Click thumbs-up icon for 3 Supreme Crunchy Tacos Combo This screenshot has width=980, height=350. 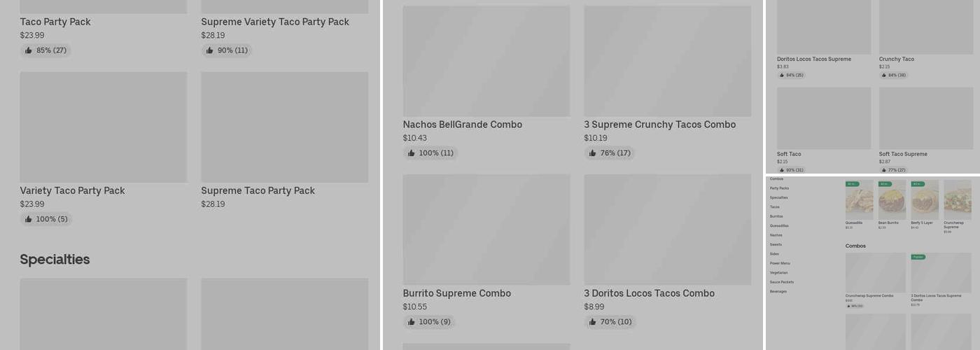tap(593, 153)
